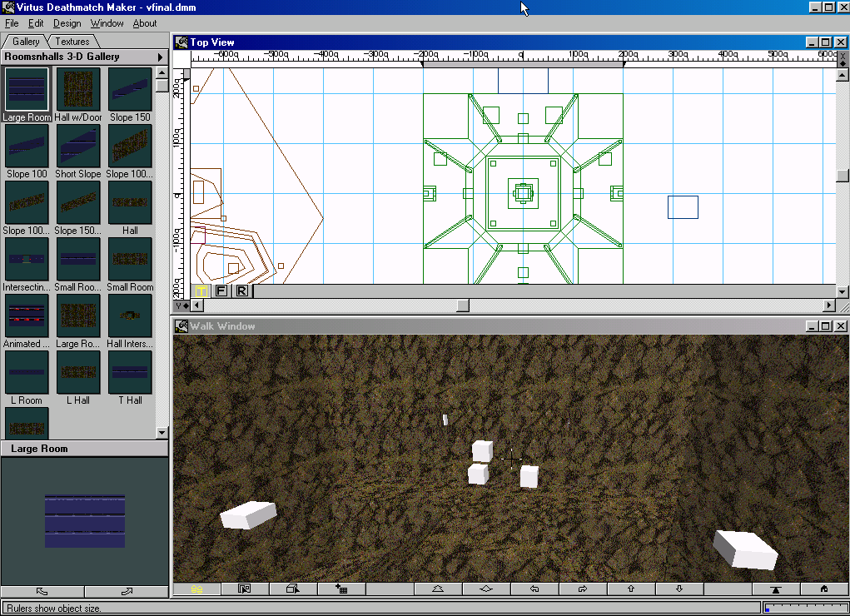The height and width of the screenshot is (616, 850).
Task: Click the next preview arrow below Large Room
Action: tap(127, 592)
